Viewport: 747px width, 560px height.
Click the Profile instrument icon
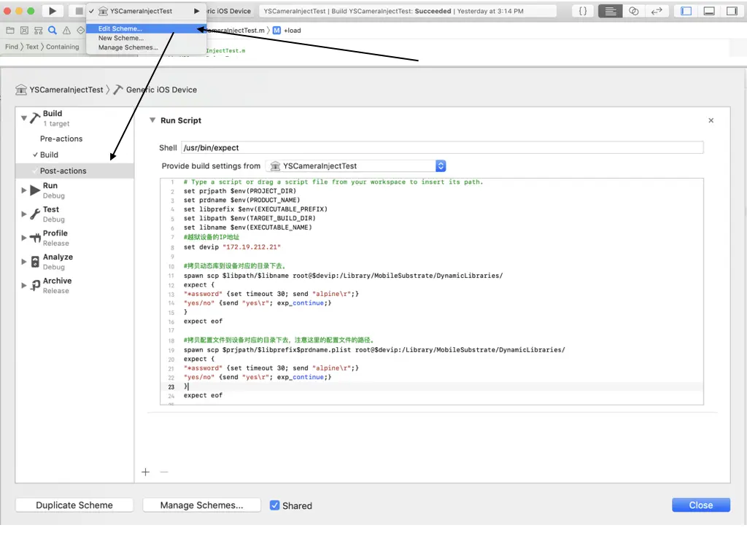(35, 238)
